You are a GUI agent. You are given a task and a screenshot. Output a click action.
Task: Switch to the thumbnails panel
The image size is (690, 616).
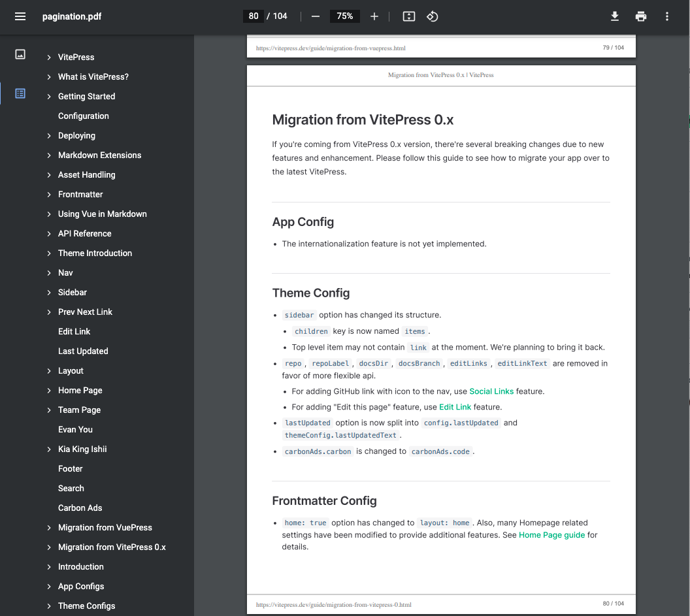coord(20,54)
